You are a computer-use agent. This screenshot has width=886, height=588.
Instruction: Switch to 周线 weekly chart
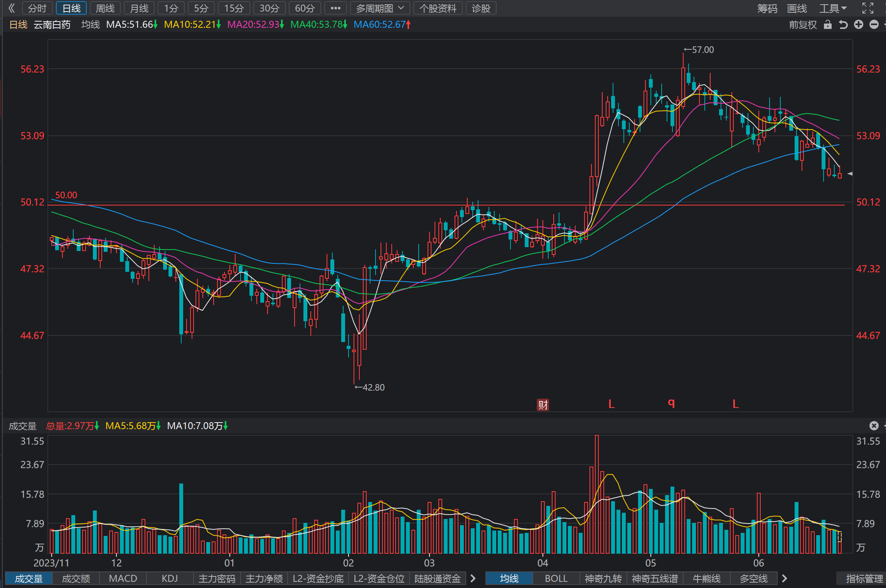(105, 8)
